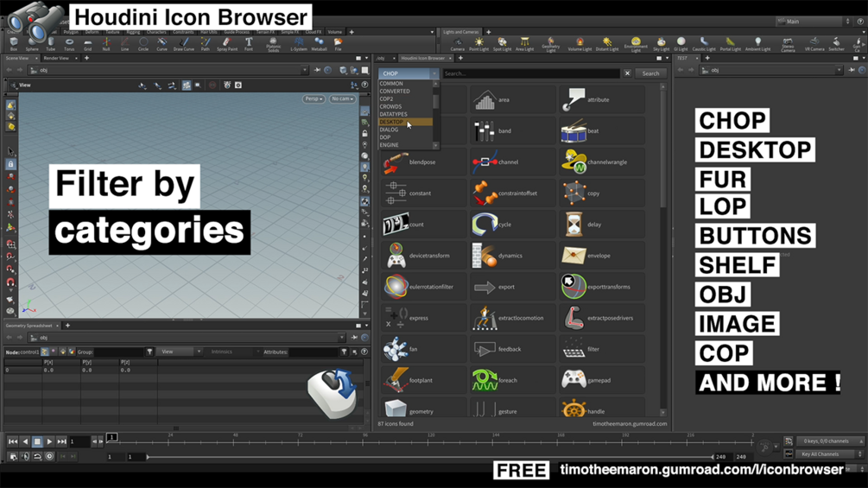Choose the L-System shelf tool
The width and height of the screenshot is (868, 488).
(x=298, y=44)
